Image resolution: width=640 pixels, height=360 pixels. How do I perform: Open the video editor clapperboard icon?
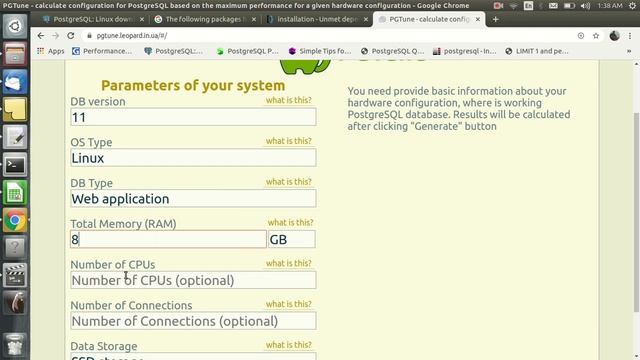(x=15, y=275)
